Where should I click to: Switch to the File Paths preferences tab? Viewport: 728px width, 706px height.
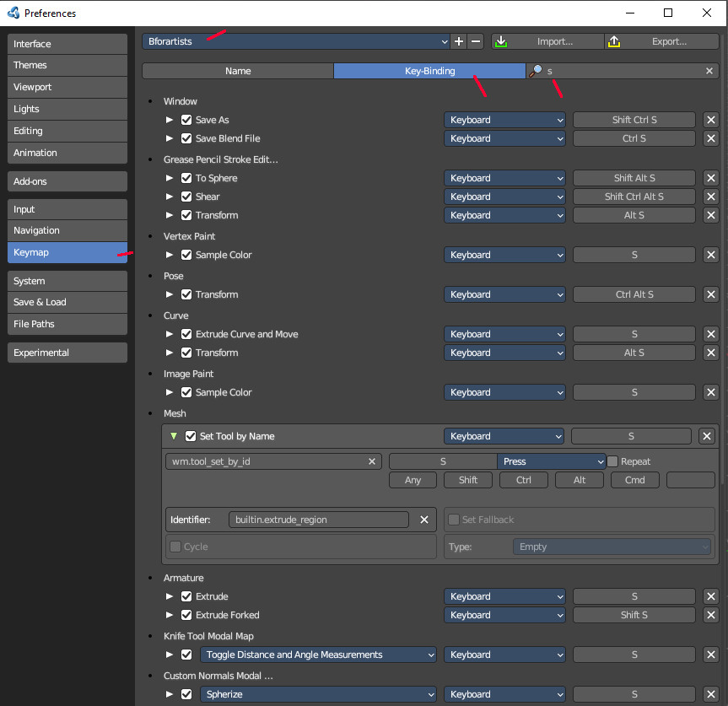coord(67,324)
